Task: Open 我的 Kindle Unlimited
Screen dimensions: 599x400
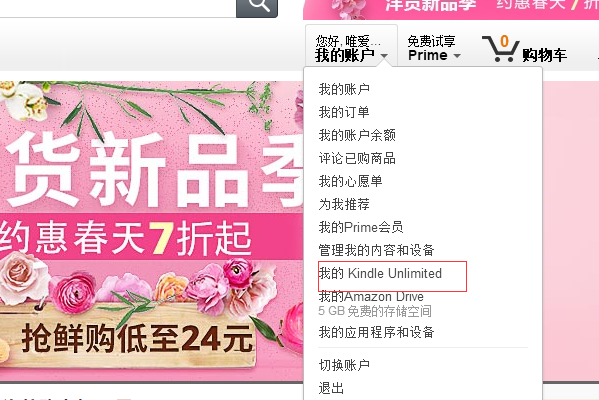Action: point(380,273)
